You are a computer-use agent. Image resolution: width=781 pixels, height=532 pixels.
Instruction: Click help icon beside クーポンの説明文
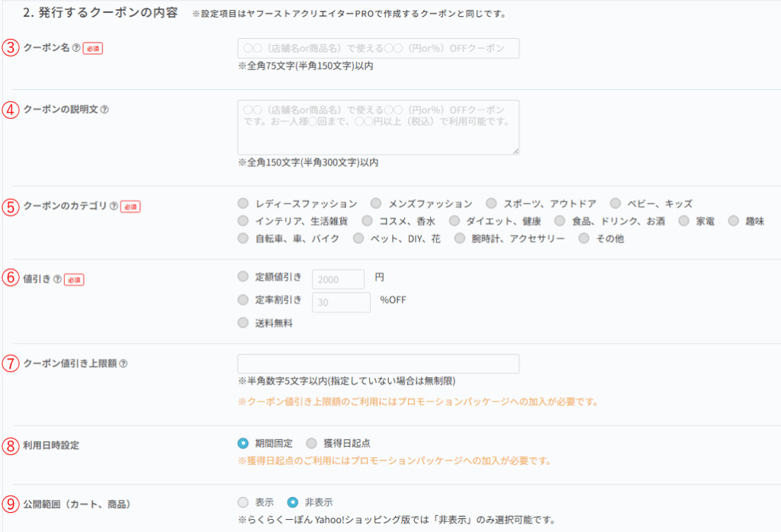point(104,109)
